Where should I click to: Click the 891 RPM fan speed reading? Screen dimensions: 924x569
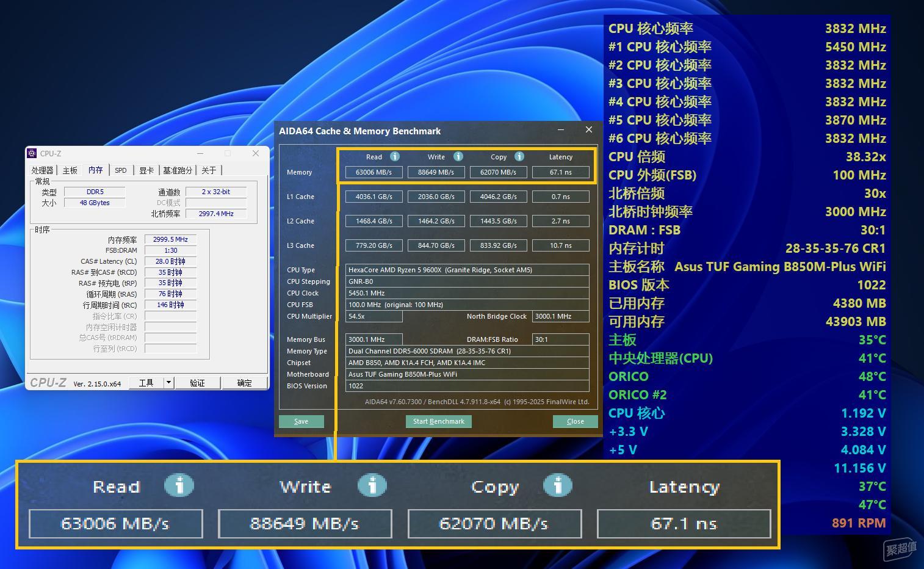tap(859, 523)
